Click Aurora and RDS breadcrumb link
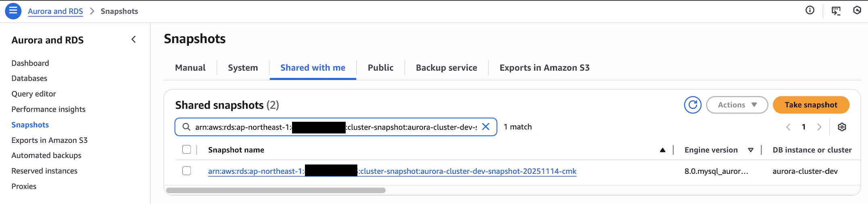The height and width of the screenshot is (204, 868). point(55,11)
